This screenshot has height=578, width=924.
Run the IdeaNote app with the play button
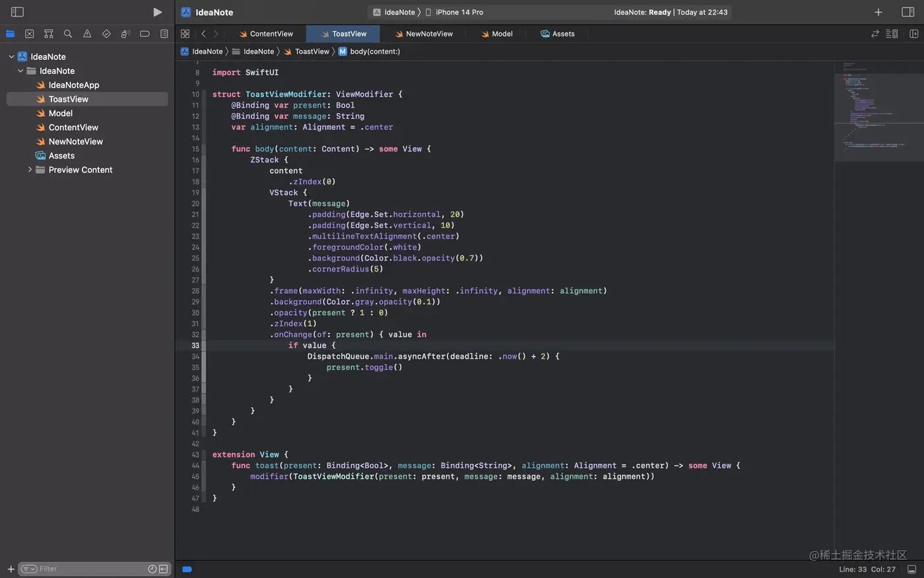157,12
